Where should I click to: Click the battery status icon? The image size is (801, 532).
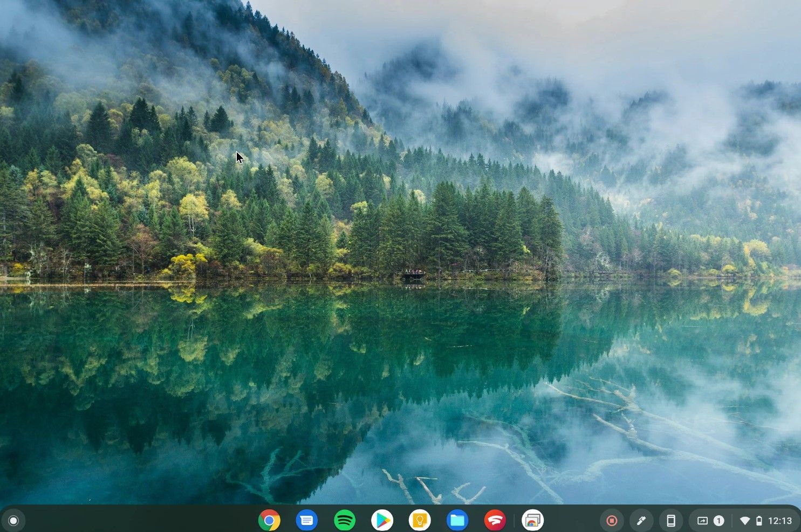tap(759, 521)
